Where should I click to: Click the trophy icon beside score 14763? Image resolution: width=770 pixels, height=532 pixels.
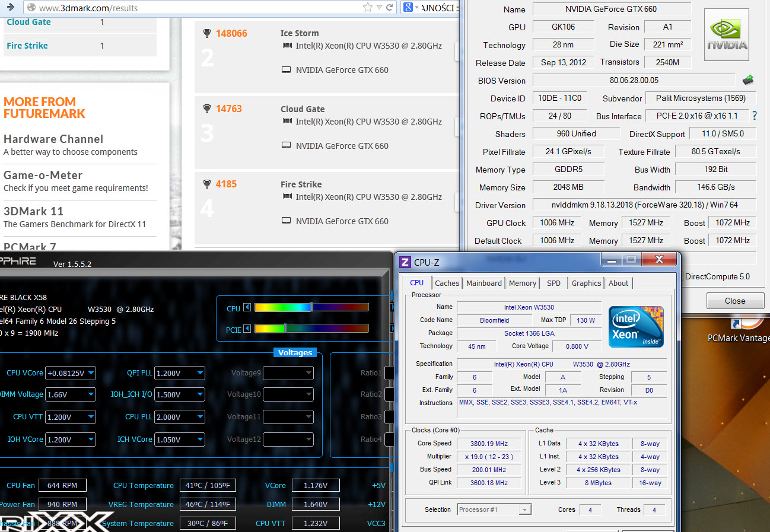207,109
